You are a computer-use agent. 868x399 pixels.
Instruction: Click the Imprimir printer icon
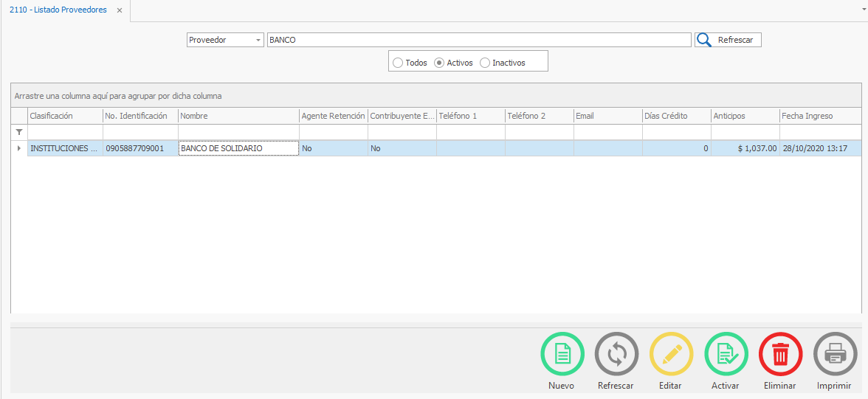tap(835, 354)
